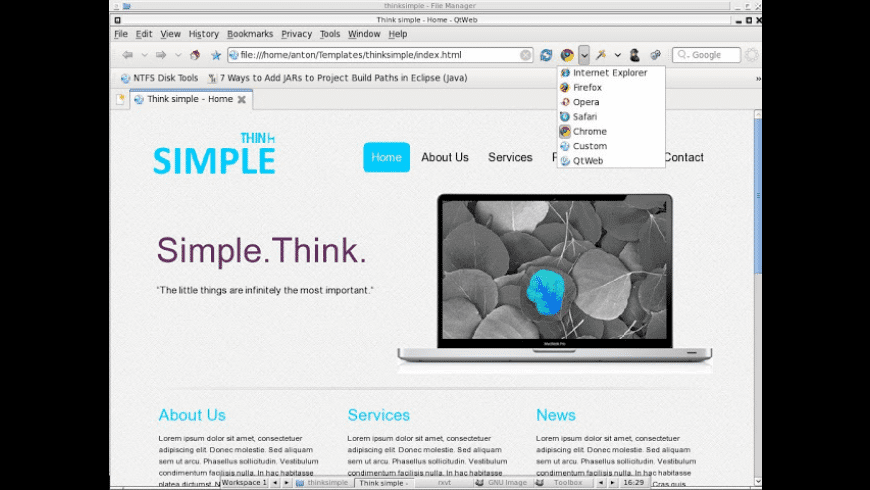
Task: Click the private browsing spy icon
Action: coord(635,55)
